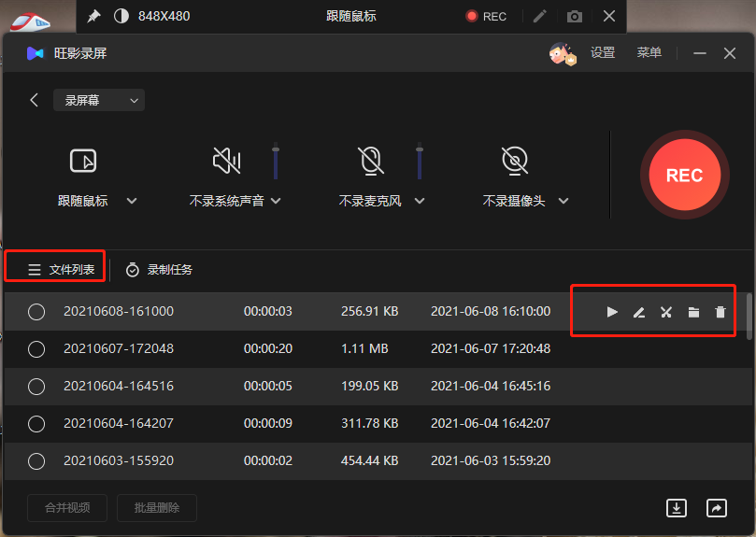Toggle the muted system sound icon
756x537 pixels.
click(226, 161)
